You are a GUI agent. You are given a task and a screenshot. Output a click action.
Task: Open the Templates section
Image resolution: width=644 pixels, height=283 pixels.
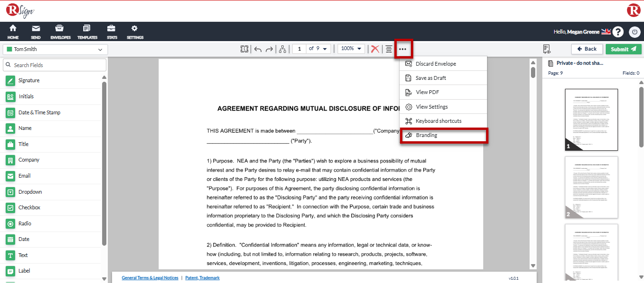tap(87, 32)
